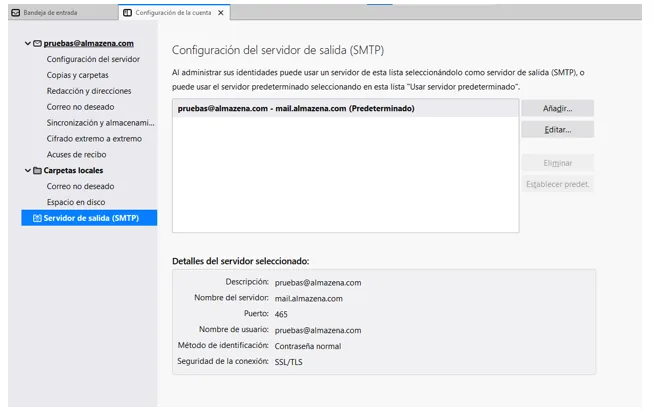Select the Configuración de la cuenta tab

(174, 13)
